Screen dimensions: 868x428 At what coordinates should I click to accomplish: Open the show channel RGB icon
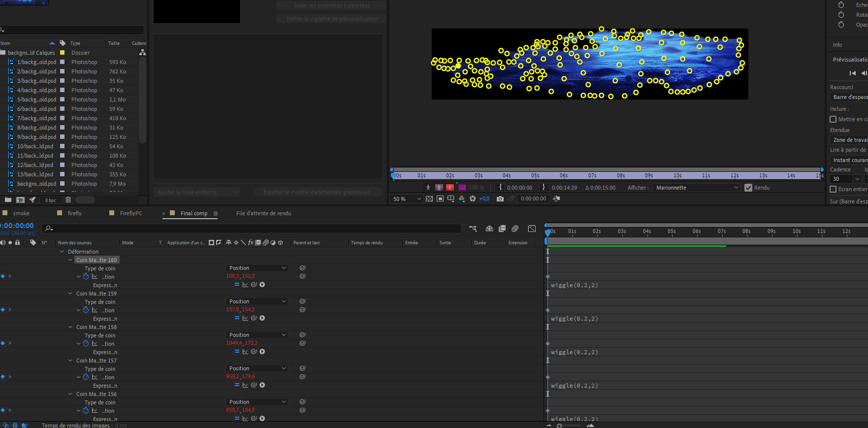(x=461, y=198)
